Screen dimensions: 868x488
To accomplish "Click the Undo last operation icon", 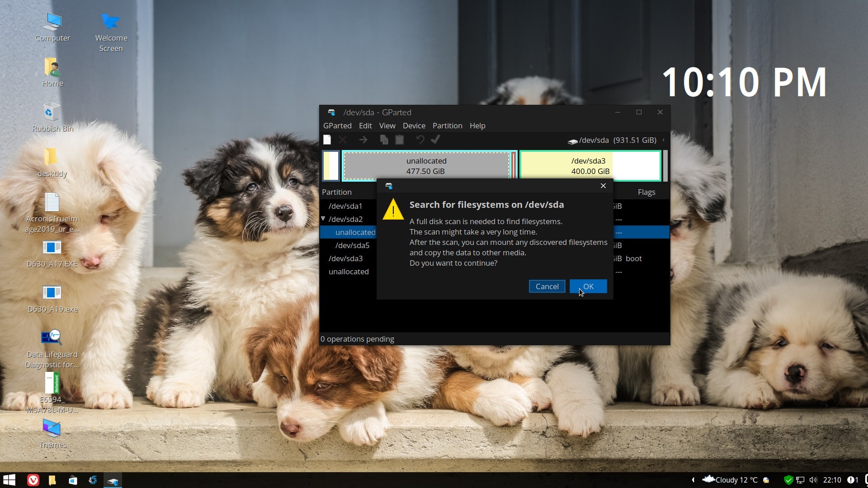I will click(x=420, y=140).
